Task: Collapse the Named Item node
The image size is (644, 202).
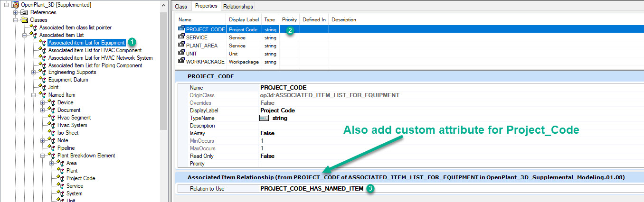Action: [x=34, y=95]
